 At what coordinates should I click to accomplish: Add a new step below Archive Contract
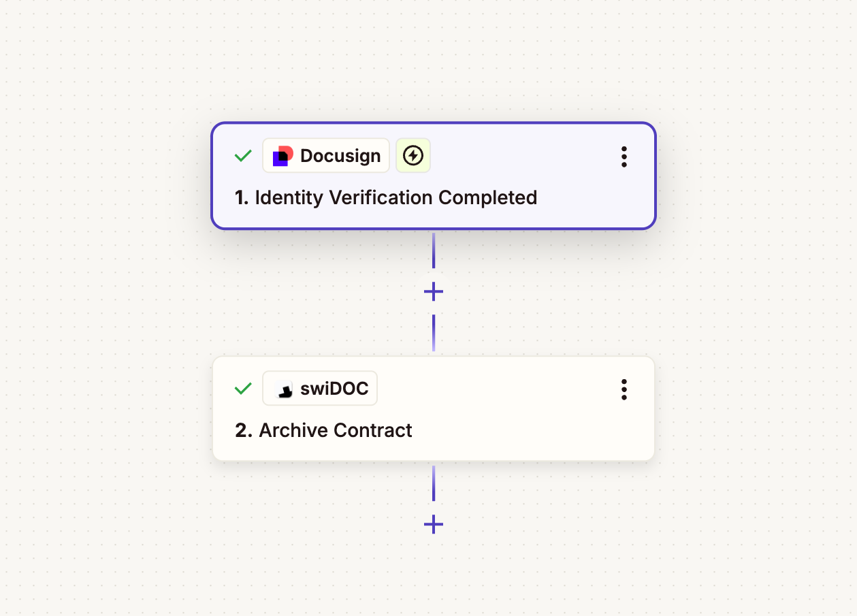[434, 524]
